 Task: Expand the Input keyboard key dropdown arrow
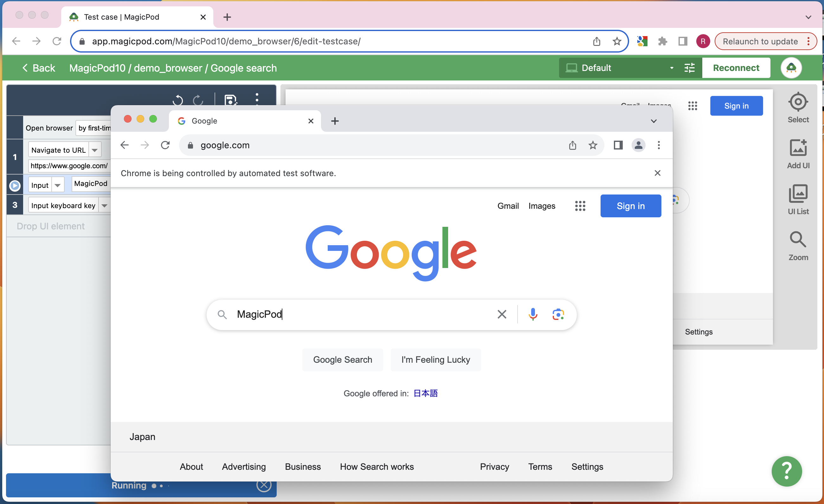(105, 206)
